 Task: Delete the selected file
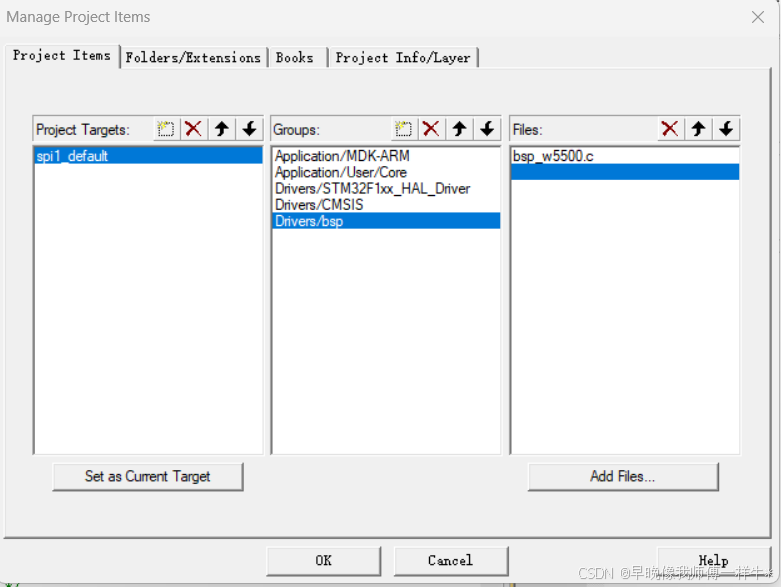click(x=670, y=129)
